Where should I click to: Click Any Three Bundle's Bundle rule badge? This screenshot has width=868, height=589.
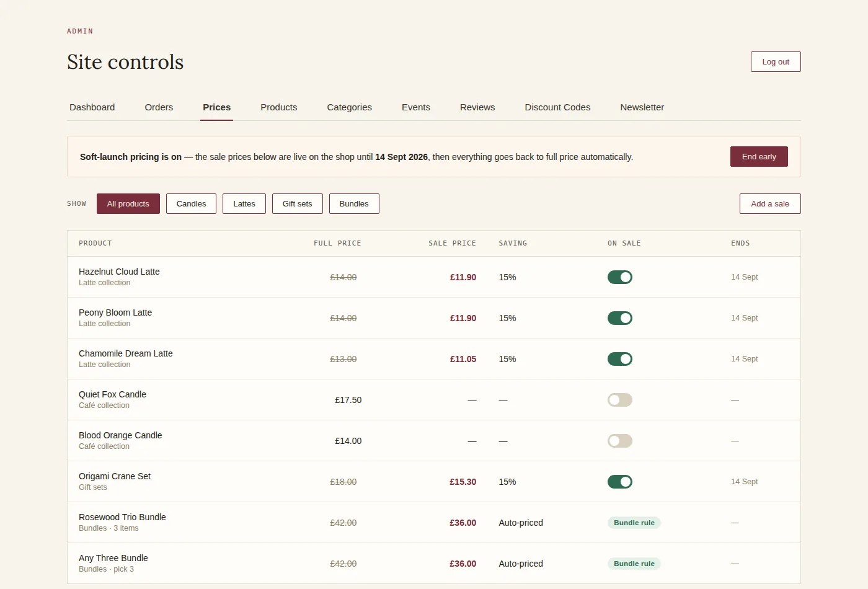(634, 564)
